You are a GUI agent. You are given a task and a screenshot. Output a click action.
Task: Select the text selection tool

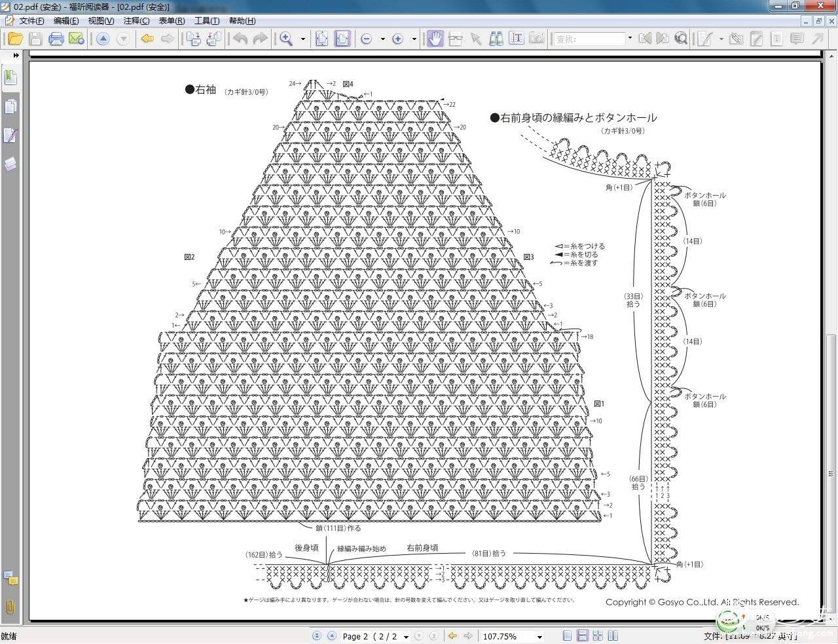[x=517, y=39]
